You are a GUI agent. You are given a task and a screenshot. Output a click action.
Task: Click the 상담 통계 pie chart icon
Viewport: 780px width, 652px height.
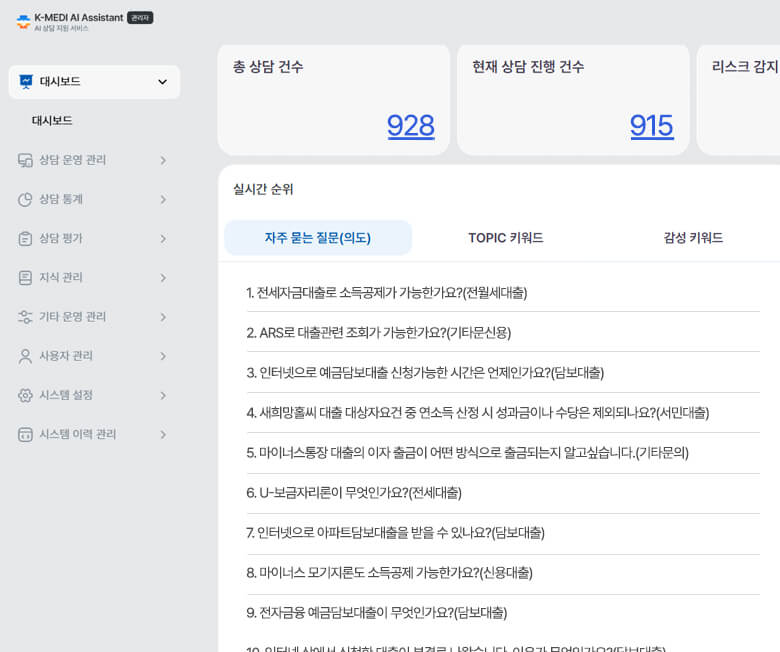tap(26, 199)
